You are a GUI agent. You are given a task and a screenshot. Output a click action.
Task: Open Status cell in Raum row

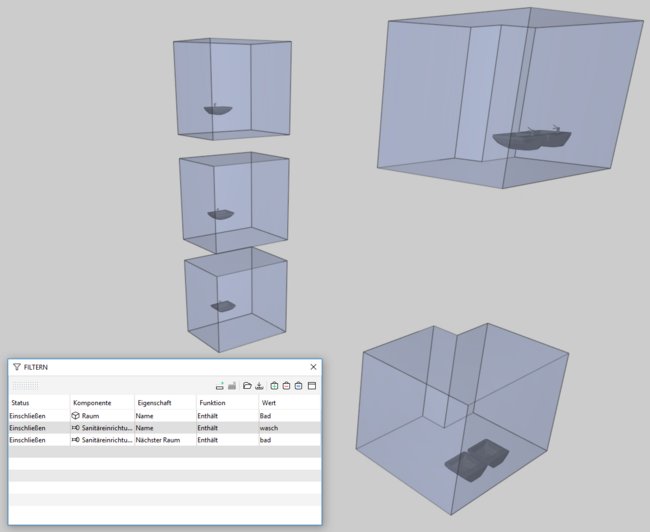click(39, 415)
